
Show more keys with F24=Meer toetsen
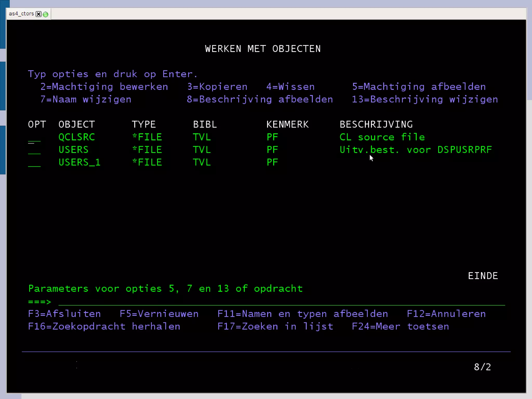pos(400,327)
